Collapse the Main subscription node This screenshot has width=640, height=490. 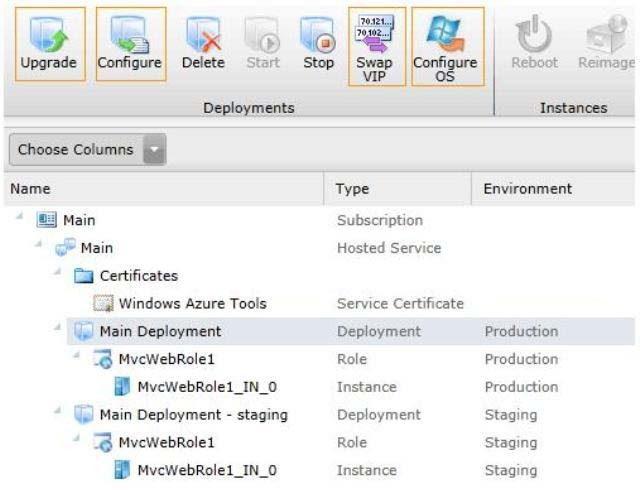[19, 216]
